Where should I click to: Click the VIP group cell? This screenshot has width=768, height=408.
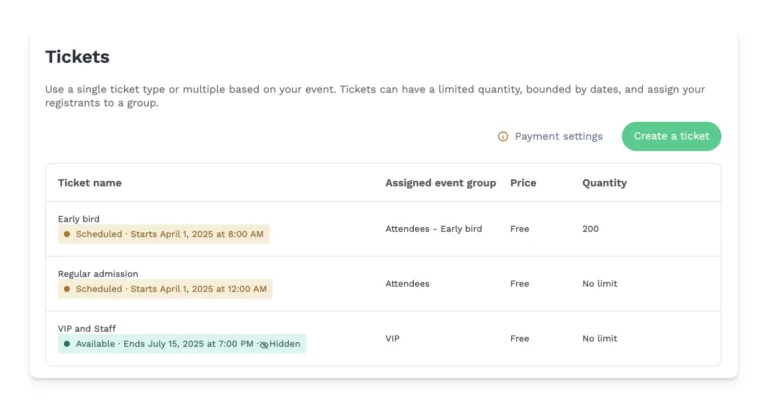tap(392, 338)
